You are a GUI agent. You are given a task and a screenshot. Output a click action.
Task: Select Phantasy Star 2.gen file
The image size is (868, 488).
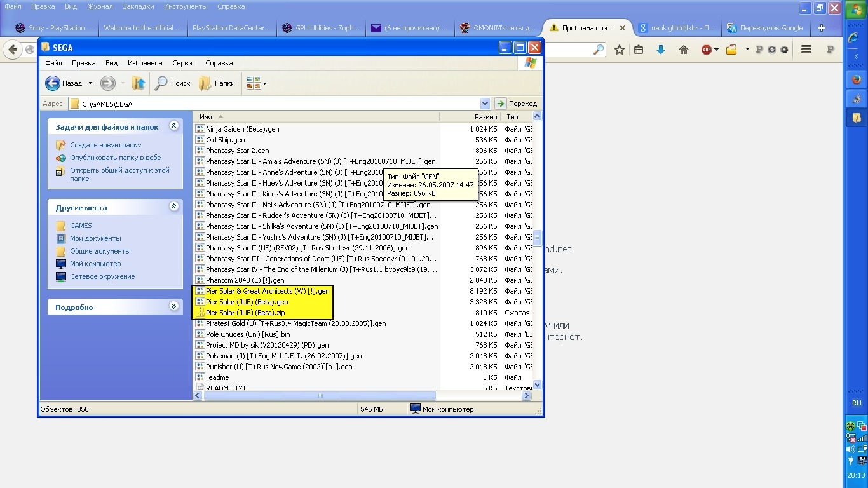pyautogui.click(x=237, y=151)
